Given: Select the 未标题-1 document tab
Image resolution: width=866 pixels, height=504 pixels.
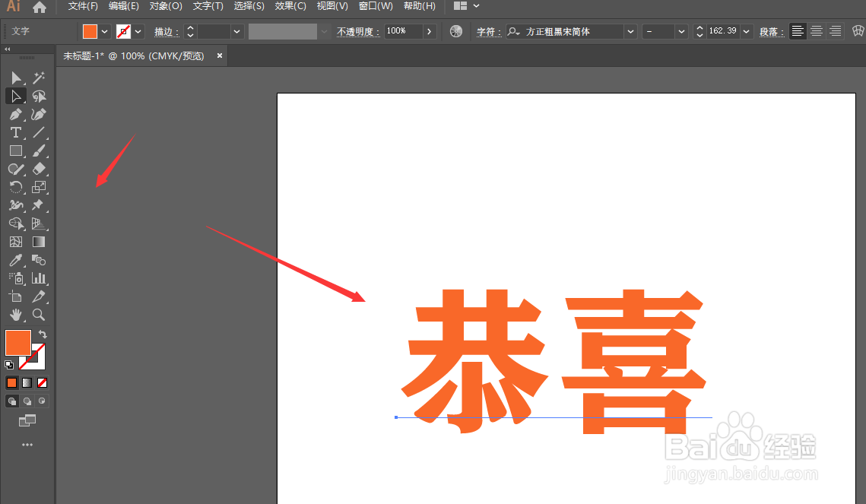Looking at the screenshot, I should point(134,55).
